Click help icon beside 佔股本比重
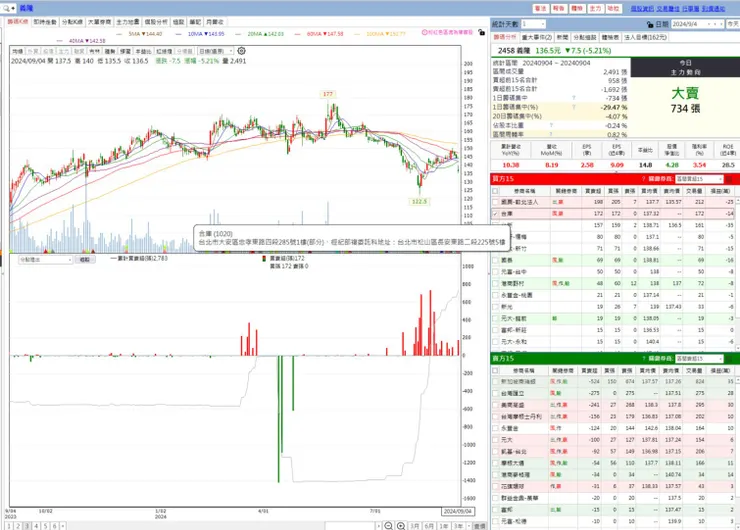This screenshot has height=530, width=740. 551,126
